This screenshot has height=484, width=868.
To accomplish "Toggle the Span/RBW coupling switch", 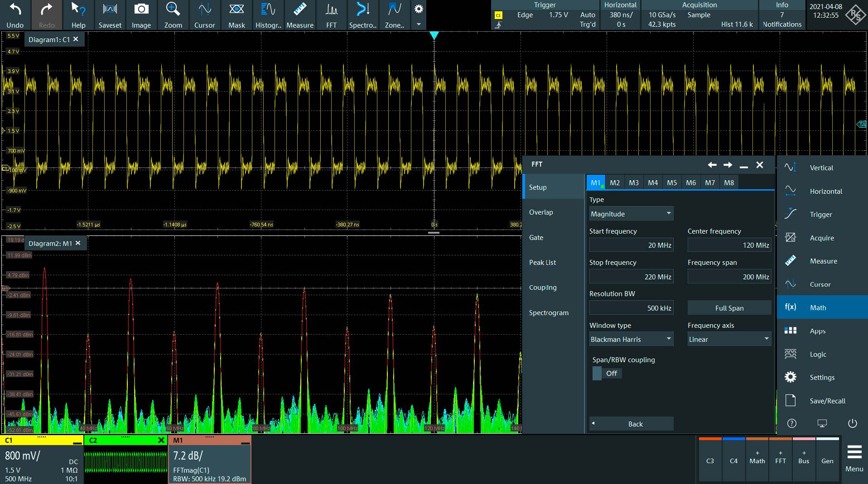I will 607,373.
